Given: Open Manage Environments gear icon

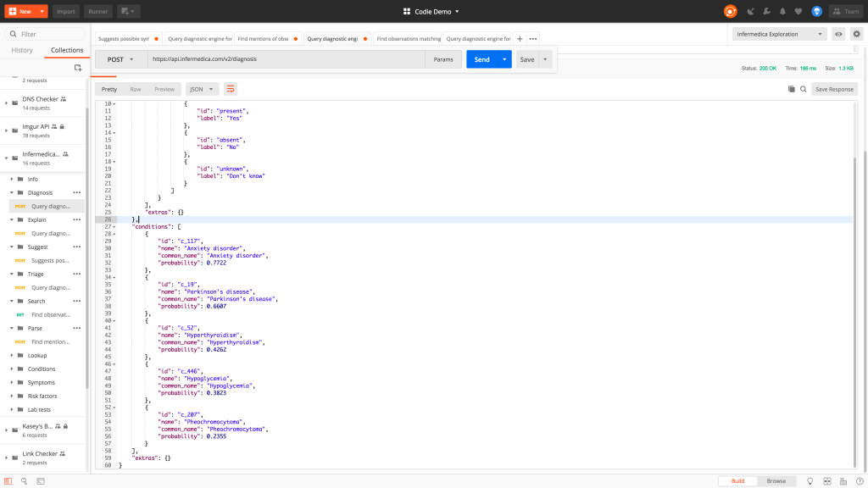Looking at the screenshot, I should [x=856, y=34].
